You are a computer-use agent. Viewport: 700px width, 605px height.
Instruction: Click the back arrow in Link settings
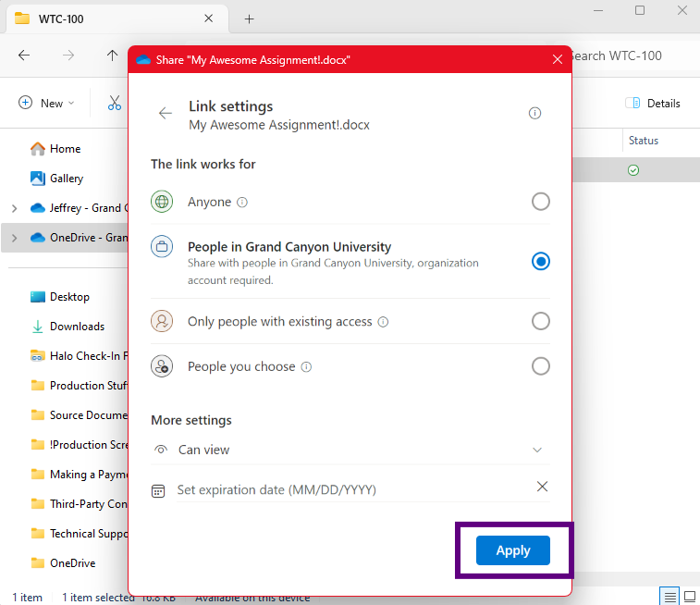[x=166, y=114]
